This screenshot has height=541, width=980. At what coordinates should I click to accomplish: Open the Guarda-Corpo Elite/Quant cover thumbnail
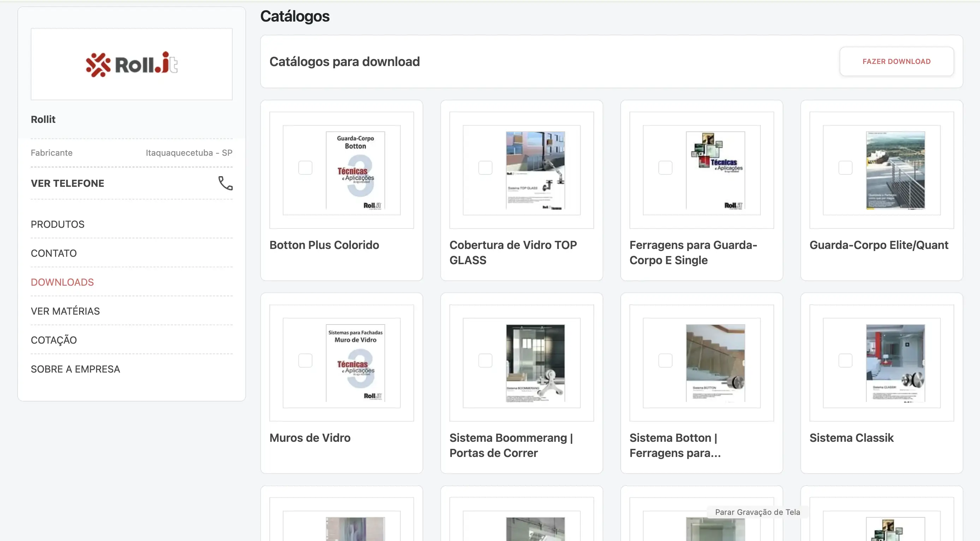click(895, 170)
